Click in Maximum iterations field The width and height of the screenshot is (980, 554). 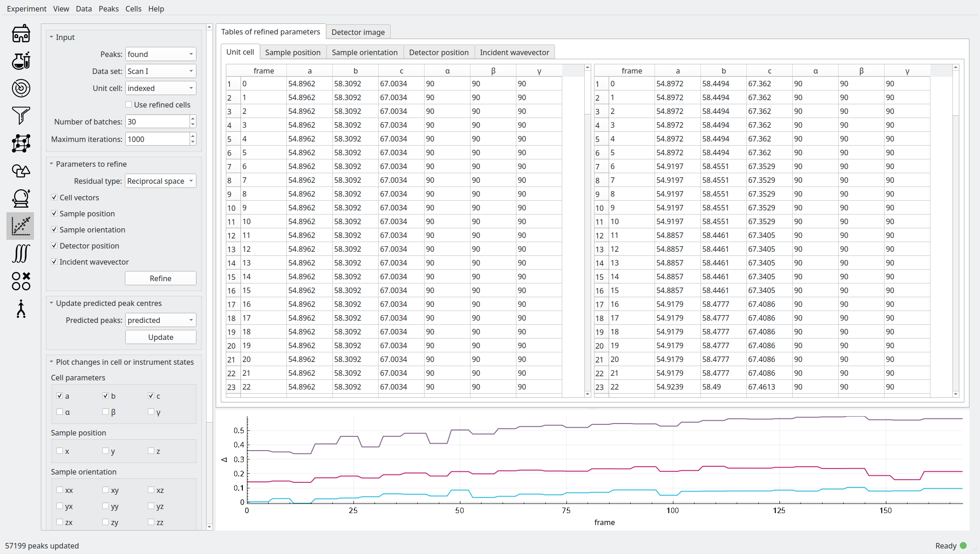pos(157,139)
